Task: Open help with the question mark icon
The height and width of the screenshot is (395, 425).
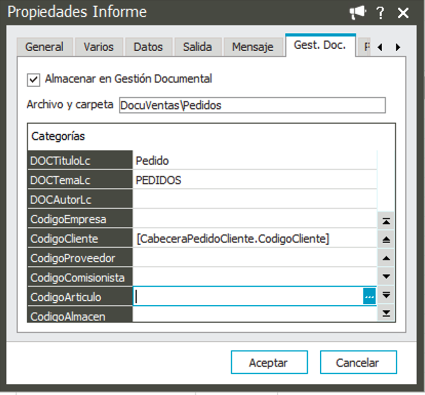Action: (x=380, y=13)
